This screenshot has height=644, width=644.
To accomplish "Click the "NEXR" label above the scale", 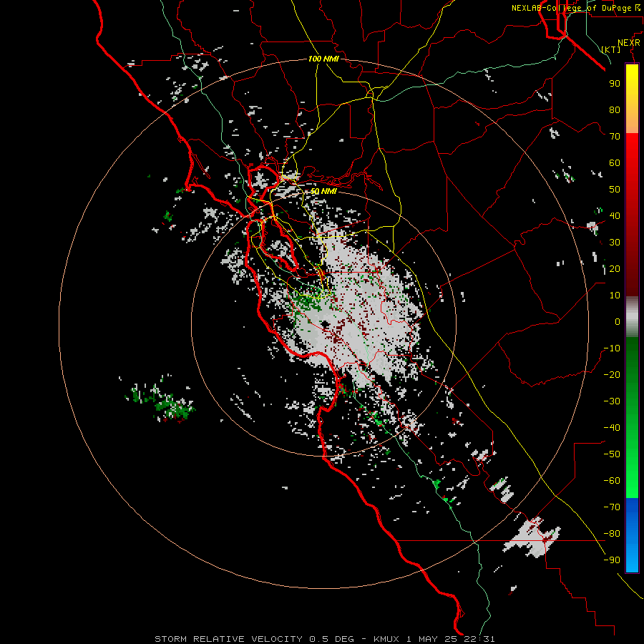I will [x=628, y=43].
